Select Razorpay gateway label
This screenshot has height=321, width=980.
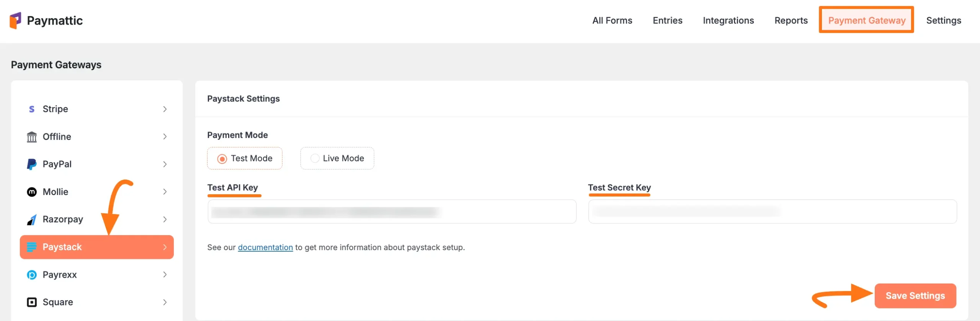[x=63, y=219]
